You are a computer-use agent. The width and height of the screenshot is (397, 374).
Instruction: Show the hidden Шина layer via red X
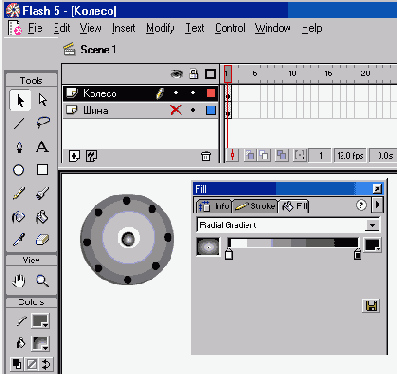coord(176,110)
